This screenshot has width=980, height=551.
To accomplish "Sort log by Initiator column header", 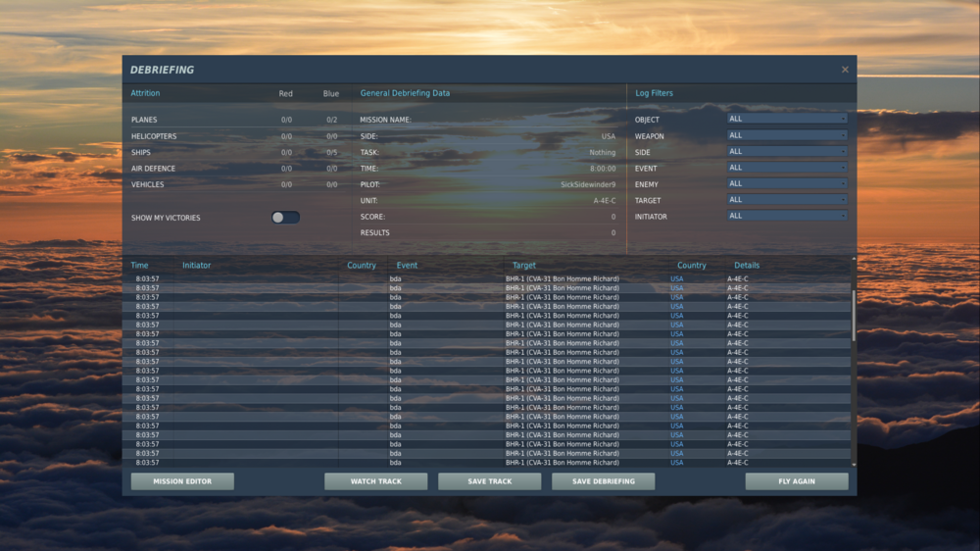I will 196,265.
